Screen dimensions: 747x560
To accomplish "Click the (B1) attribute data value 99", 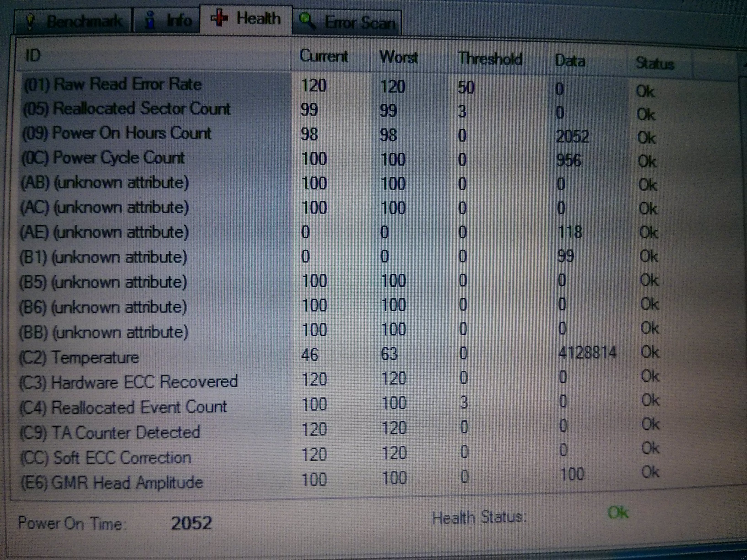I will click(566, 256).
